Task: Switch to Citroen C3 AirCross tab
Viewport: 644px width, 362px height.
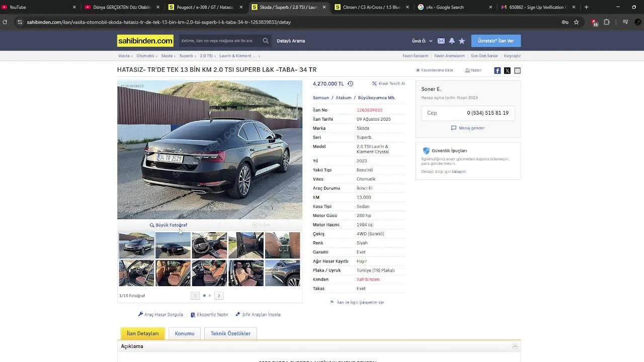Action: 371,7
